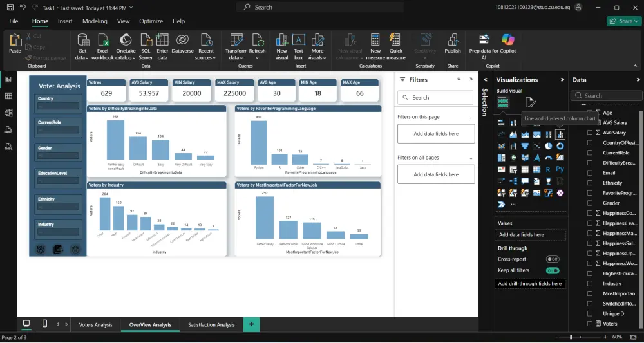The height and width of the screenshot is (343, 644).
Task: Toggle Cross-report drill through switch
Action: point(553,259)
